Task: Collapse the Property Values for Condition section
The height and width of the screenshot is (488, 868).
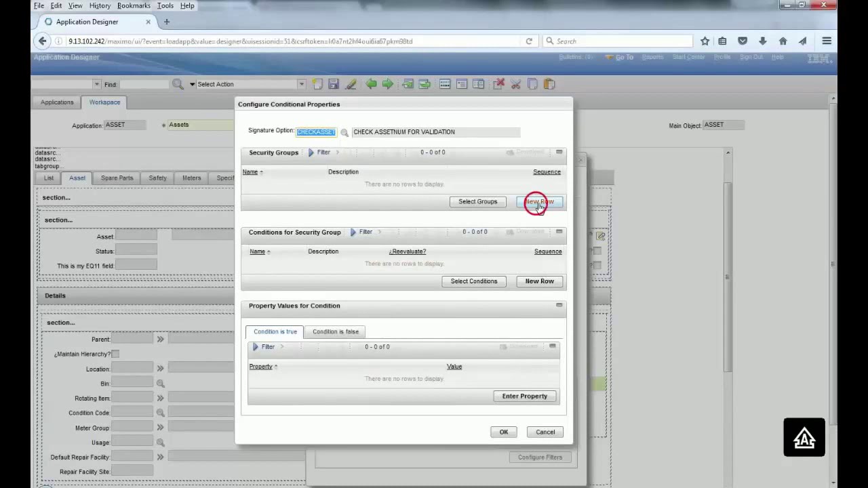Action: pos(559,305)
